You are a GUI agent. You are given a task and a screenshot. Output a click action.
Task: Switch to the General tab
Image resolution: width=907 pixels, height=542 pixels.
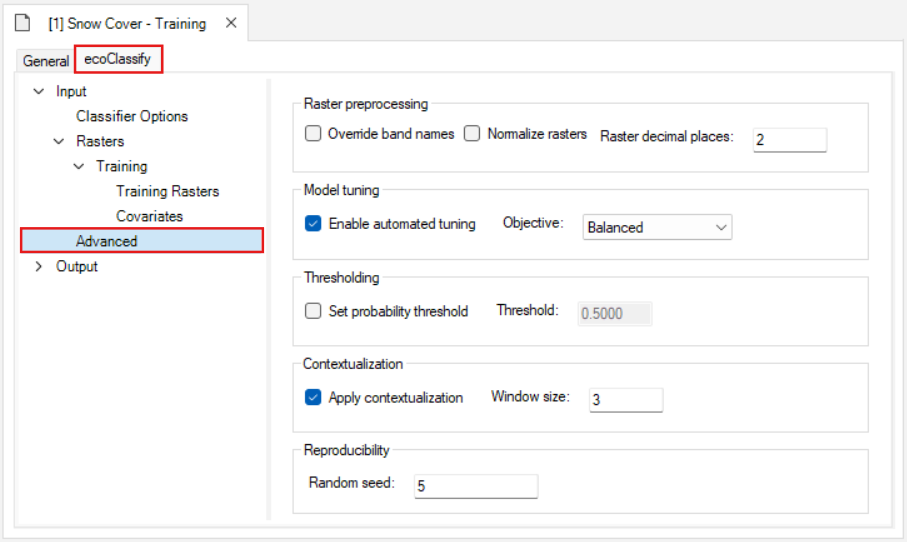pyautogui.click(x=46, y=61)
